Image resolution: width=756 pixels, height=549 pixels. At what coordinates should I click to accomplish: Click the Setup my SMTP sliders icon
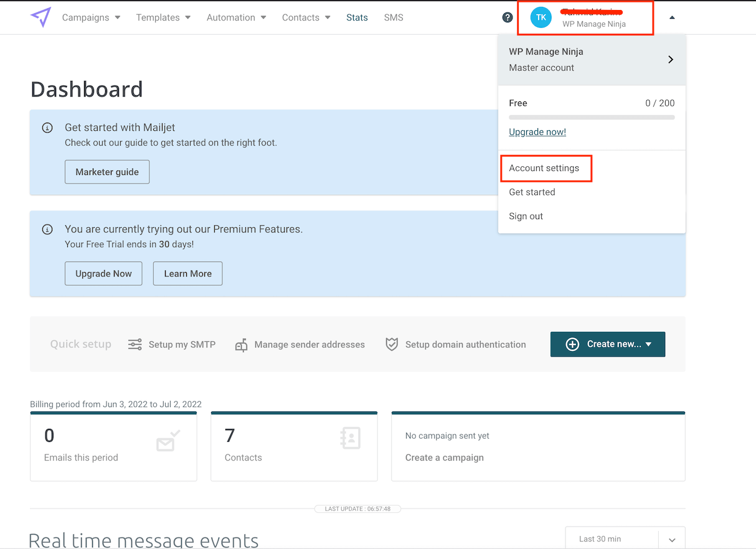[x=135, y=344]
